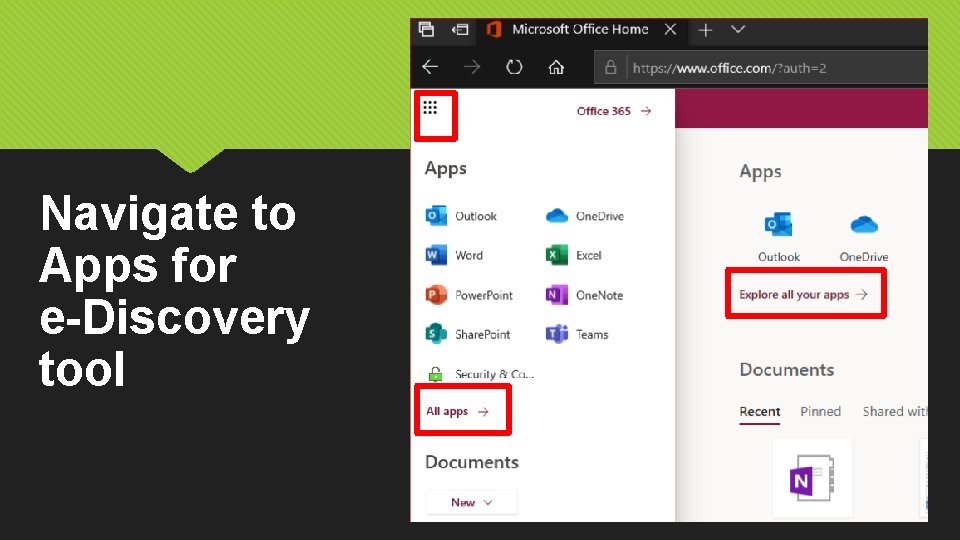Open Teams from the launcher list
The width and height of the screenshot is (960, 540).
[x=577, y=334]
